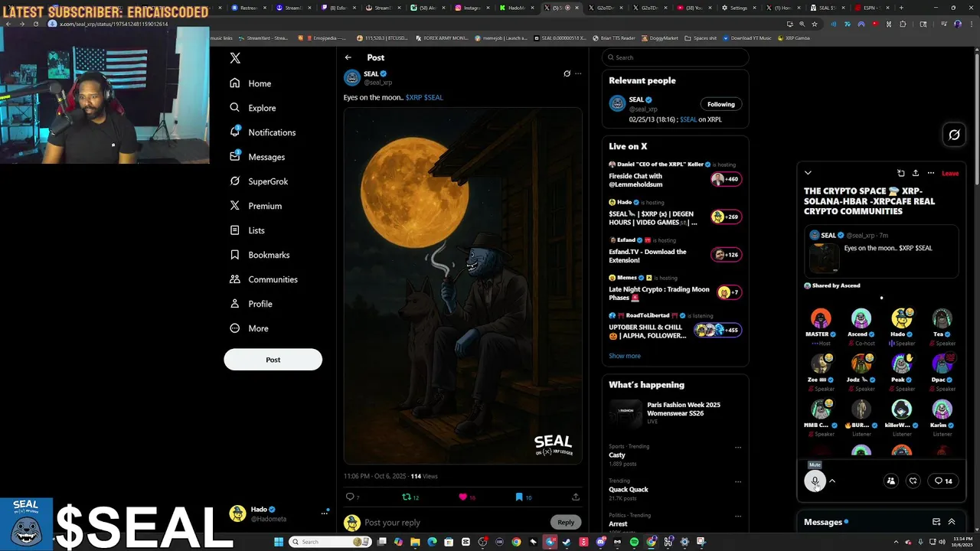Collapse the Space panel with down chevron

tap(808, 173)
